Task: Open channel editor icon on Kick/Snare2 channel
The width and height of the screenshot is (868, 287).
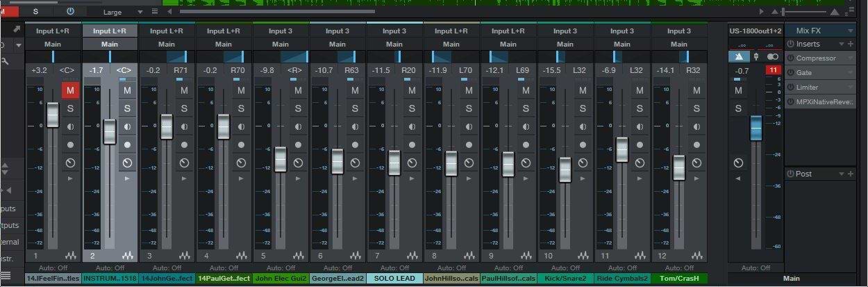Action: [x=583, y=256]
